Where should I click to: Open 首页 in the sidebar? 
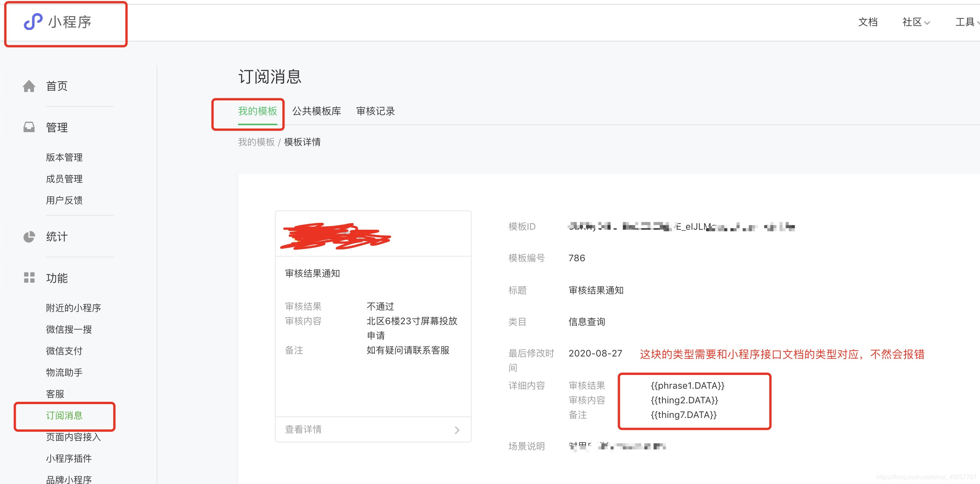click(x=57, y=86)
